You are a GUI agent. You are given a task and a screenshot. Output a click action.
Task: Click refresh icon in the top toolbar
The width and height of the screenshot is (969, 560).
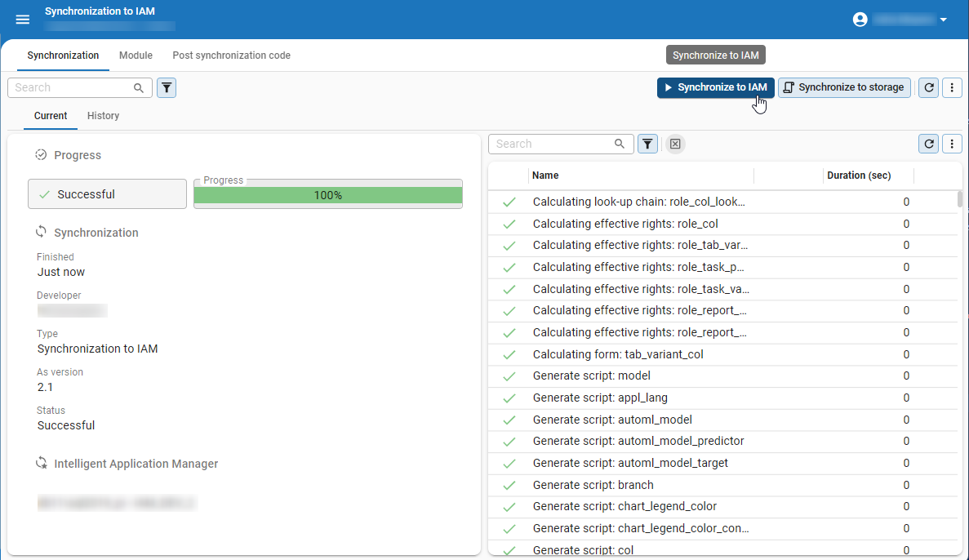928,87
